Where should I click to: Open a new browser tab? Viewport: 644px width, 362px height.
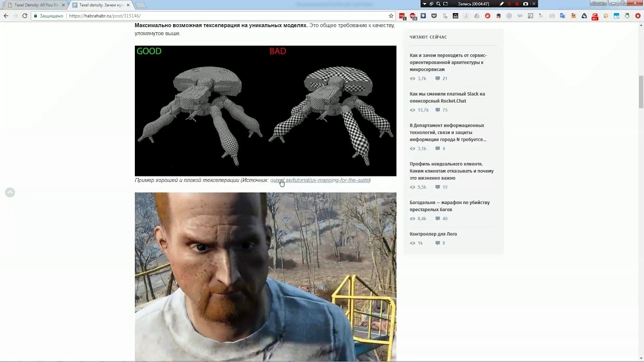[x=141, y=5]
